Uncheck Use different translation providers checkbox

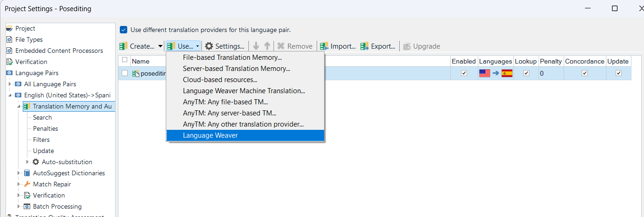point(124,30)
